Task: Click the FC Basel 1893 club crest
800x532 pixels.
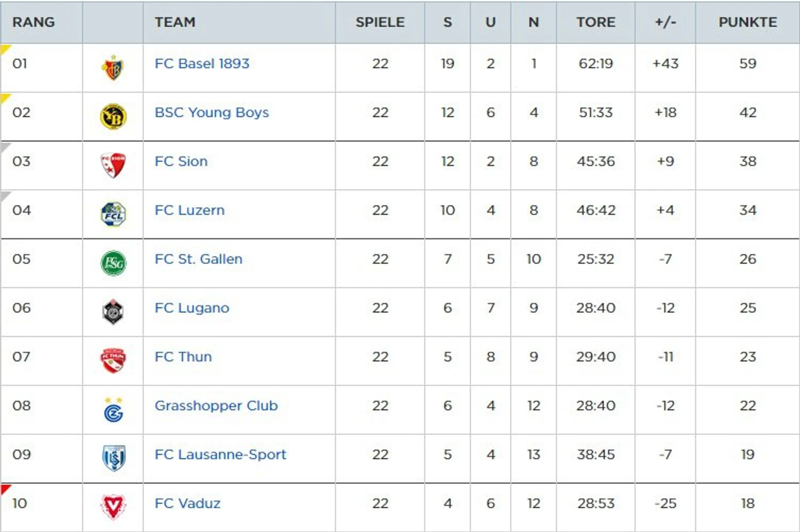Action: (x=113, y=68)
